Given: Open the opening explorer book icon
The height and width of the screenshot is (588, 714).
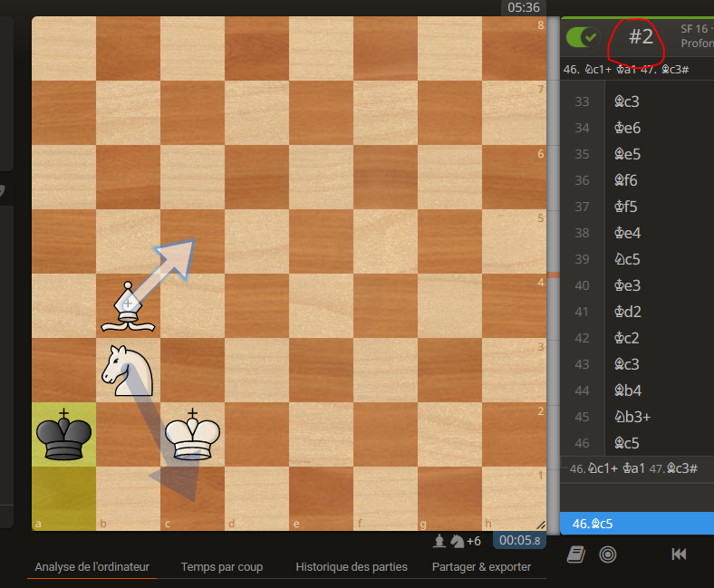Looking at the screenshot, I should click(x=574, y=554).
